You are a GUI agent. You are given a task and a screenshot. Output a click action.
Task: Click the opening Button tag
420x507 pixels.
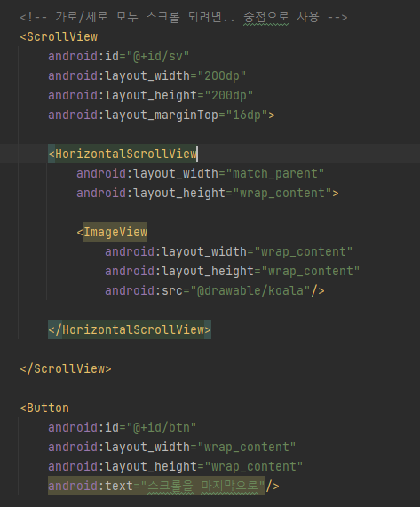(44, 408)
